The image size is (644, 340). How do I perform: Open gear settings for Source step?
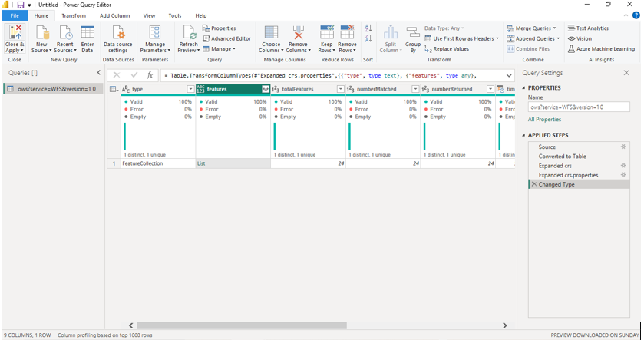click(x=623, y=147)
